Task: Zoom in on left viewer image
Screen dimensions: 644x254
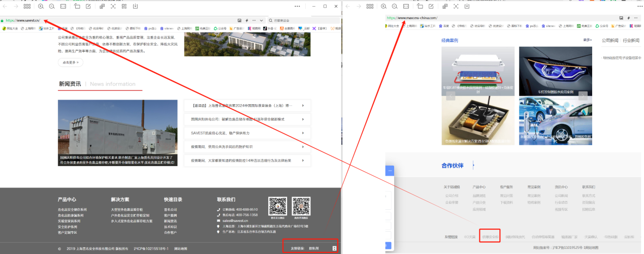Action: coord(41,6)
